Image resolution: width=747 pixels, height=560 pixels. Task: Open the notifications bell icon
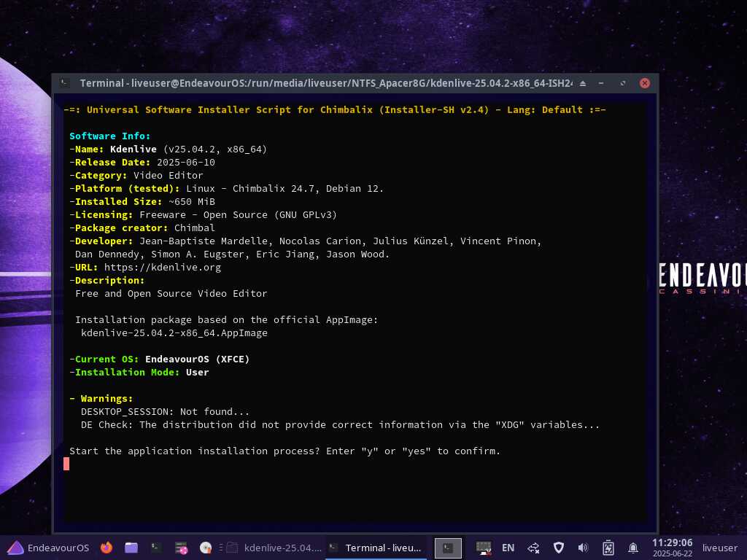pos(632,548)
